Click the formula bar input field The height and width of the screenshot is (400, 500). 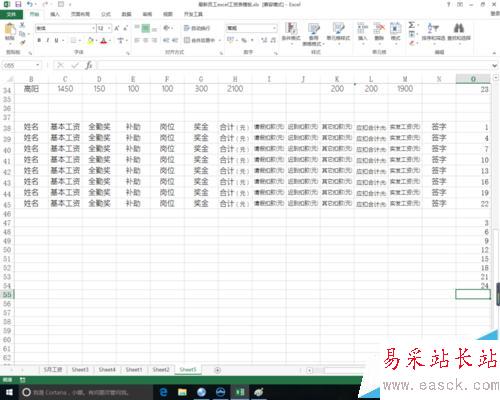(293, 65)
